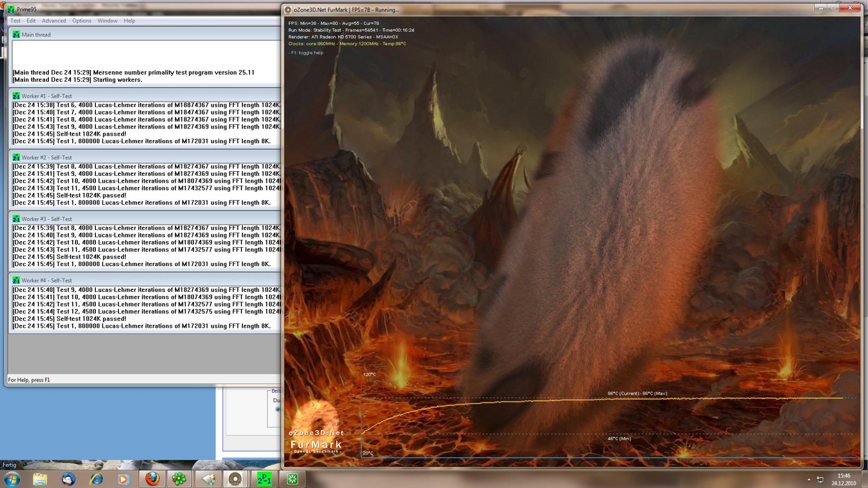Open the Windows Start menu
The image size is (868, 488).
12,479
